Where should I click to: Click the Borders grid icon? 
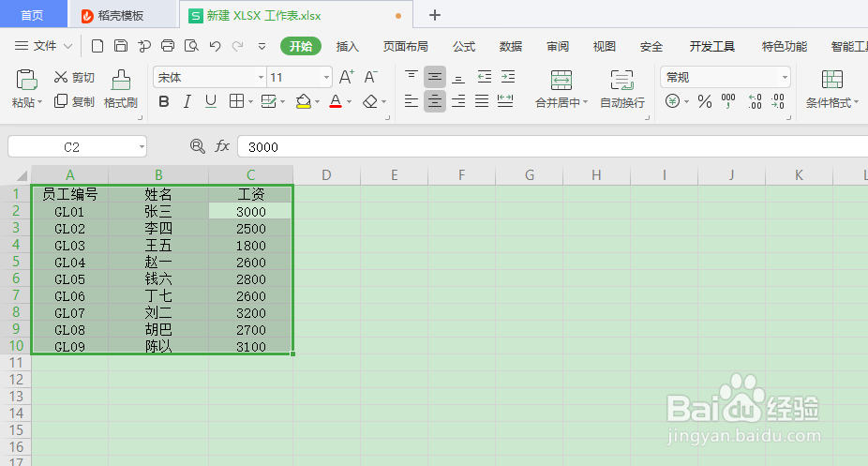click(236, 101)
